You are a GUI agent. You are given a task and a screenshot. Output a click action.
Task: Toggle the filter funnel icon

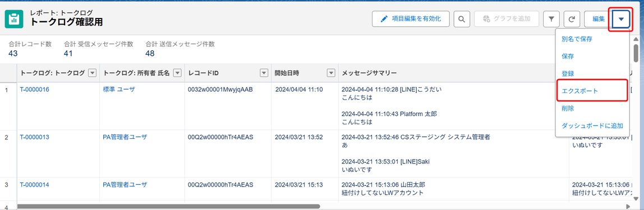pyautogui.click(x=551, y=19)
